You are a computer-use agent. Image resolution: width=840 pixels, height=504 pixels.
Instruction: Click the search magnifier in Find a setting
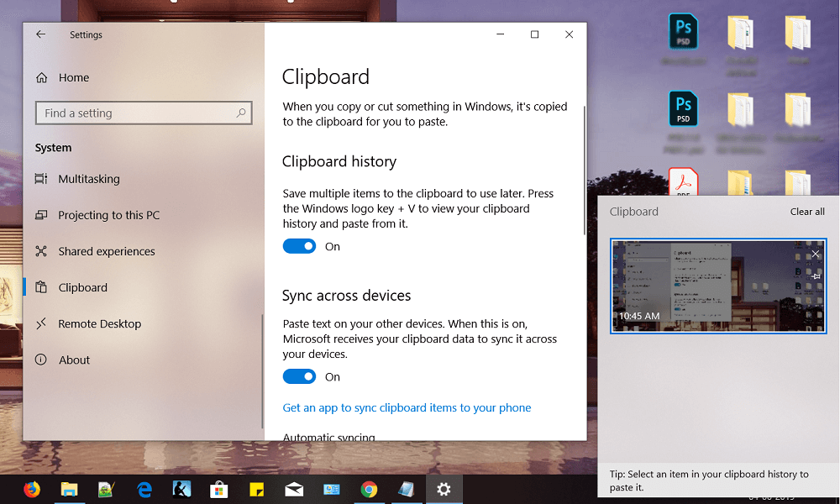pyautogui.click(x=241, y=113)
